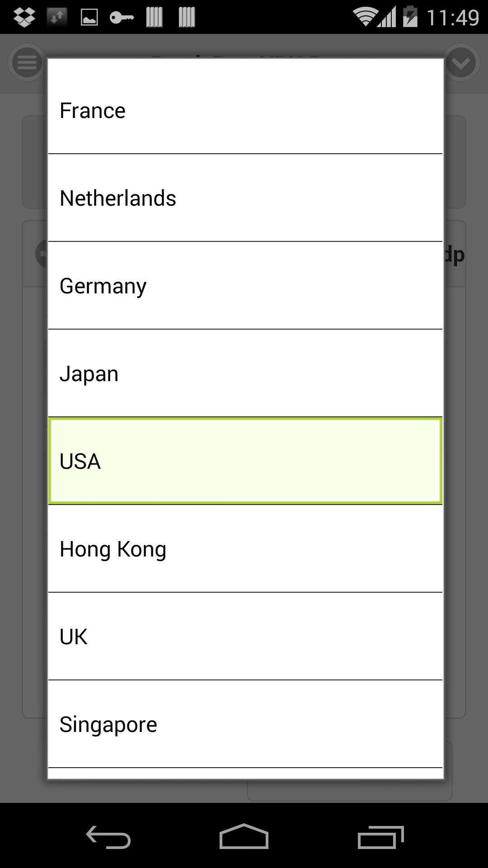Open the recent apps button

pyautogui.click(x=380, y=838)
